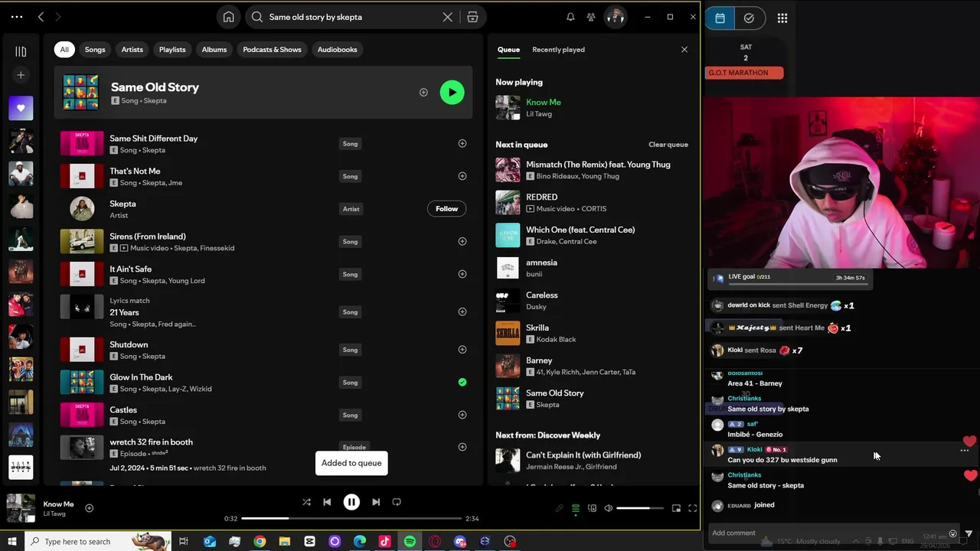Select Careless by Dusky in queue
Image resolution: width=980 pixels, height=551 pixels.
click(x=592, y=301)
